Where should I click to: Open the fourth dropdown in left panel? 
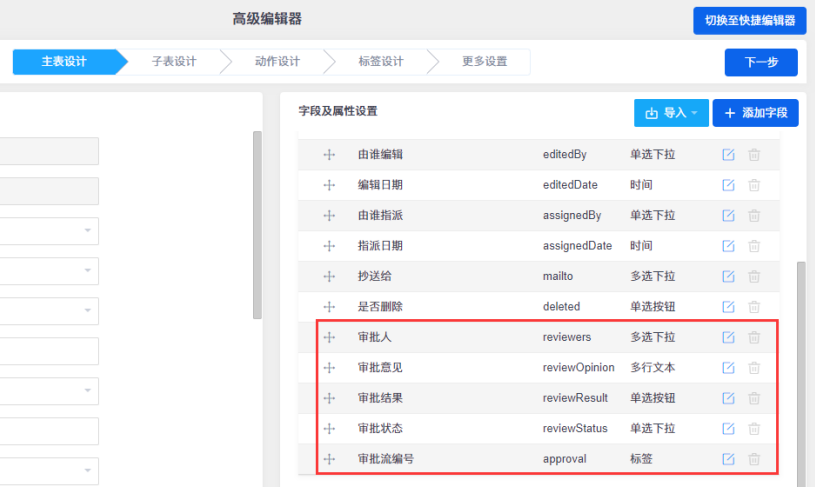[49, 391]
